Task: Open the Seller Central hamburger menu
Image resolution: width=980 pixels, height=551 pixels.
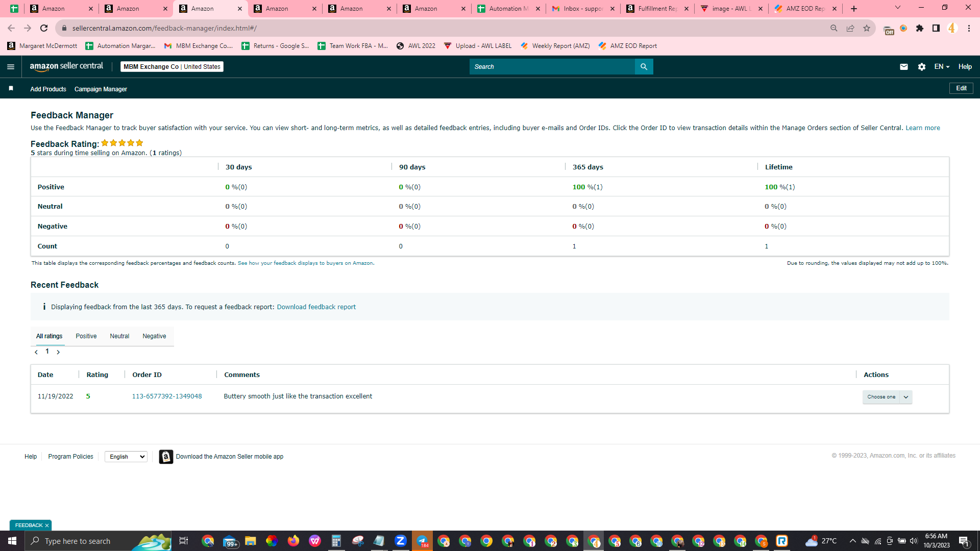Action: (11, 67)
